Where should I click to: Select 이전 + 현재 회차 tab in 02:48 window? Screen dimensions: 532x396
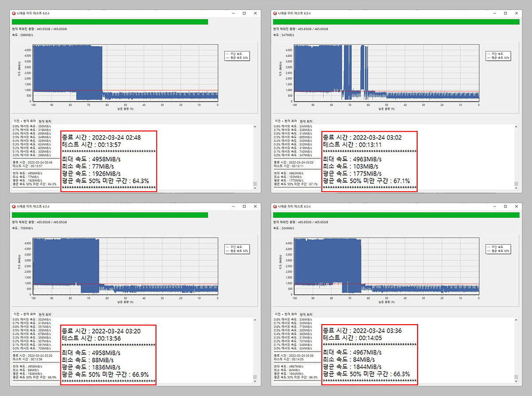25,121
